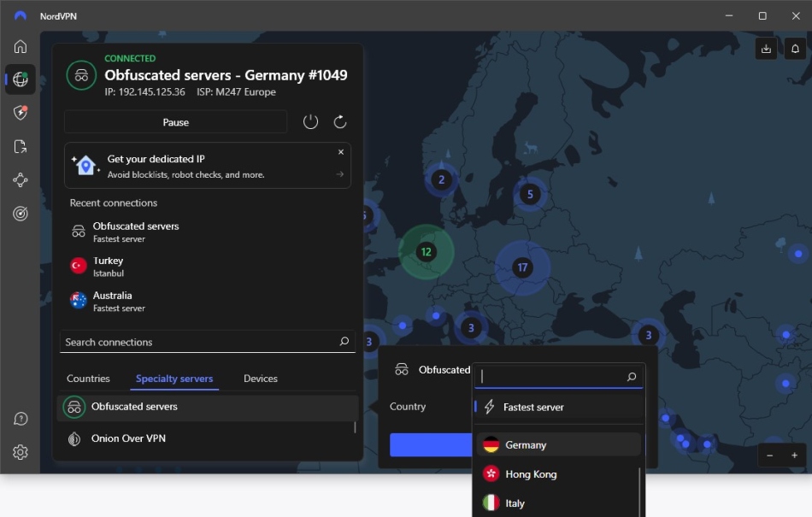Click the green CONNECTED status text
The image size is (812, 517).
click(130, 58)
